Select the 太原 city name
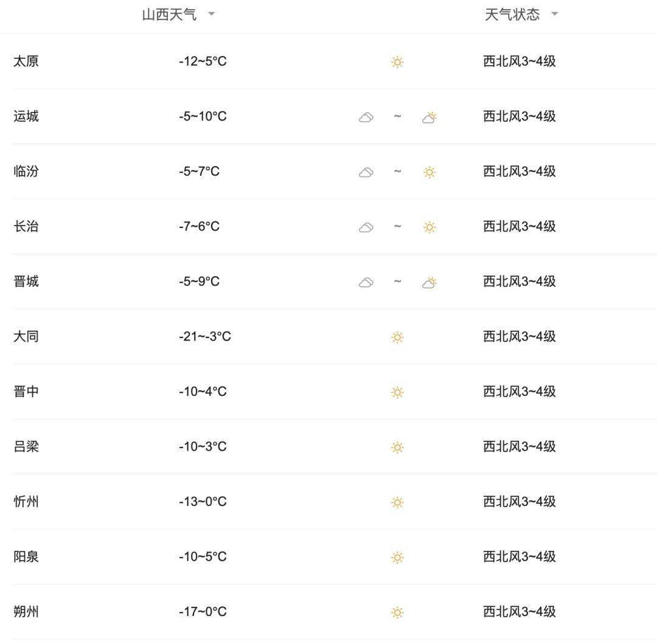 [x=26, y=61]
